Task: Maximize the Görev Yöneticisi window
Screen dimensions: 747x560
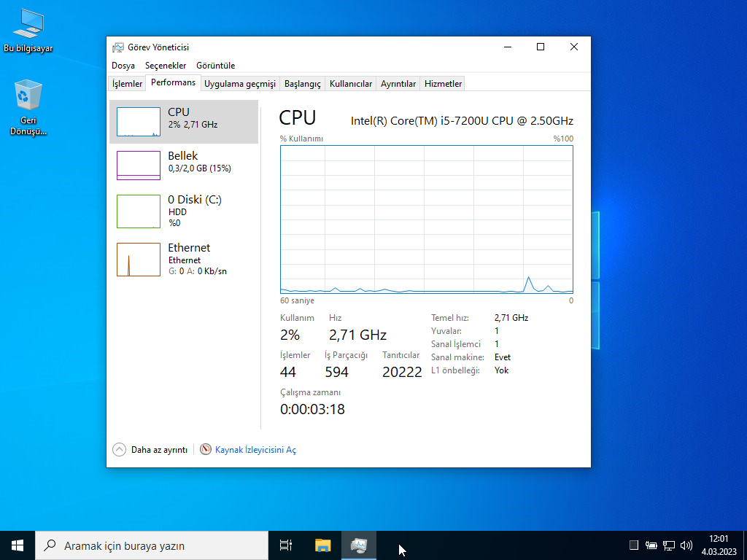Action: click(x=541, y=47)
